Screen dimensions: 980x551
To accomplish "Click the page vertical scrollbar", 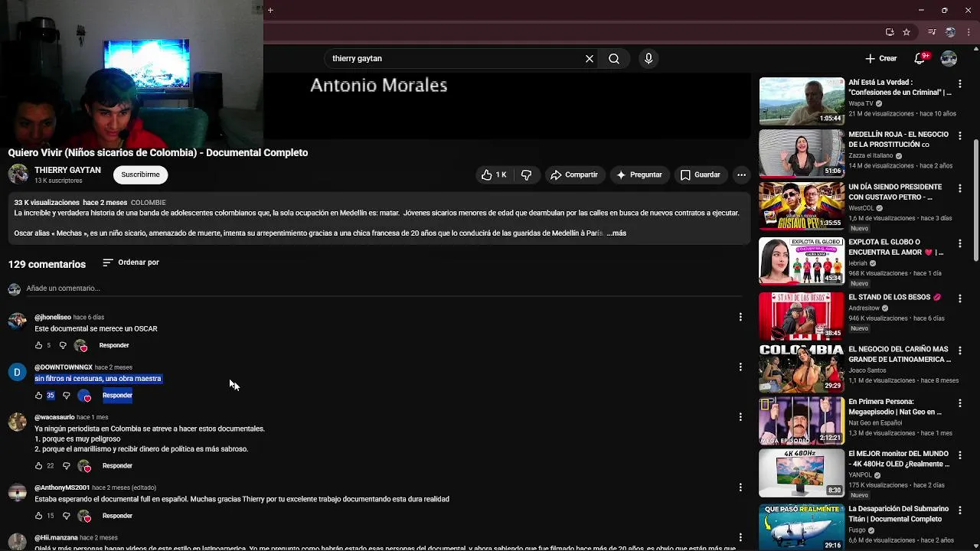I will 975,201.
